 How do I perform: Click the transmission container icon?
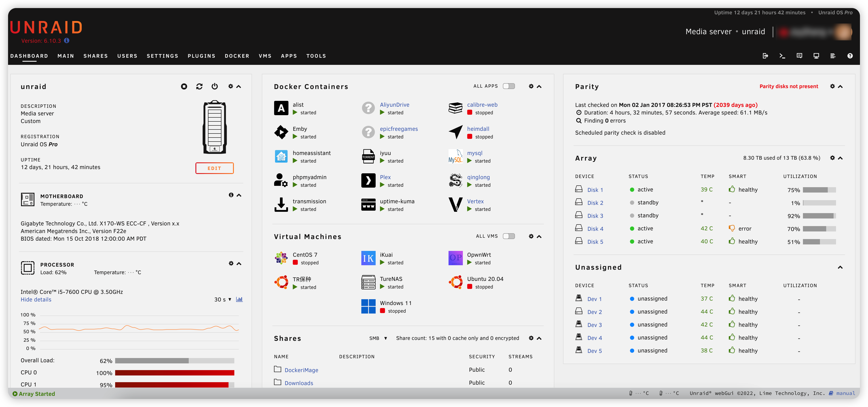(x=281, y=205)
